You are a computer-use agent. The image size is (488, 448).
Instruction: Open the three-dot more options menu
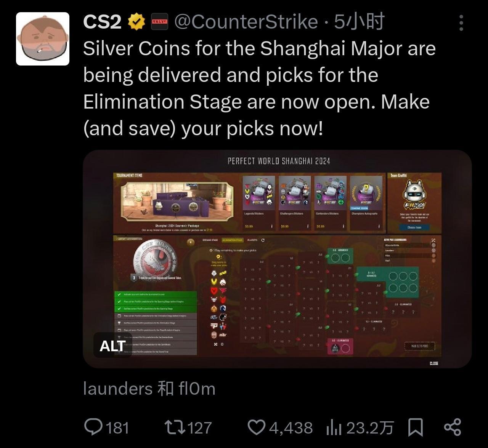[461, 23]
